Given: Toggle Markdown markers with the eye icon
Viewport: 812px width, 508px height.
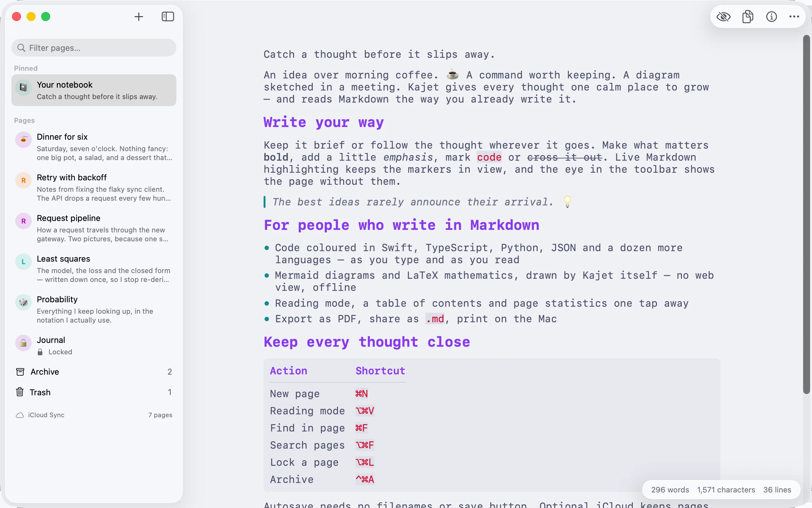Looking at the screenshot, I should click(724, 17).
